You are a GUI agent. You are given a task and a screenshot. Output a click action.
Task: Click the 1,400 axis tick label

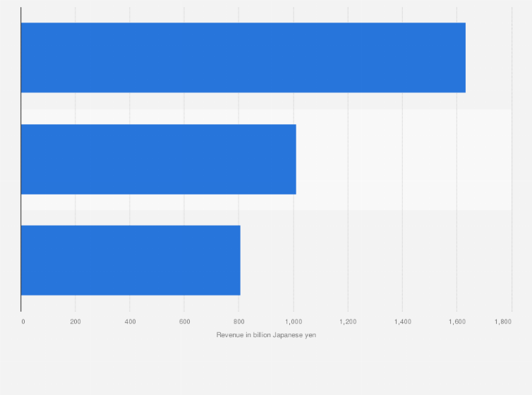click(x=403, y=322)
